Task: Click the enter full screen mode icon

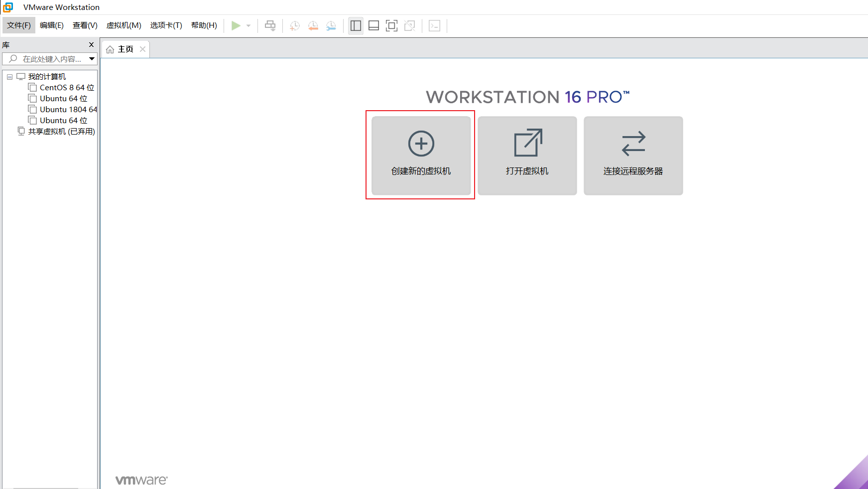Action: pos(391,25)
